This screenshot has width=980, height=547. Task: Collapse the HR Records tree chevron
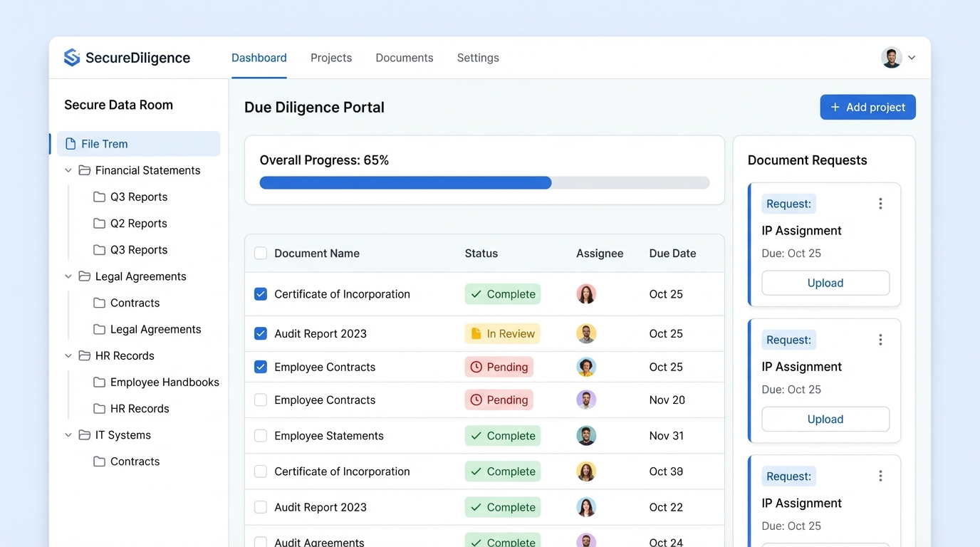[68, 356]
